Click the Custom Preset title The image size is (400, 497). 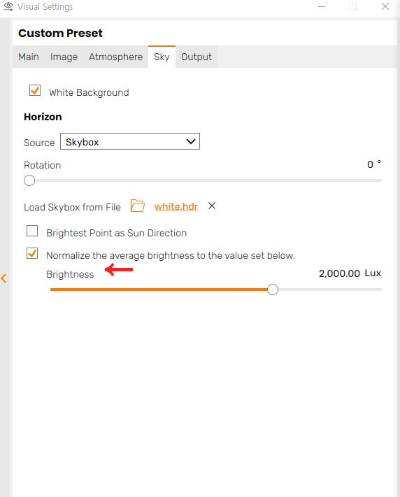pyautogui.click(x=60, y=33)
